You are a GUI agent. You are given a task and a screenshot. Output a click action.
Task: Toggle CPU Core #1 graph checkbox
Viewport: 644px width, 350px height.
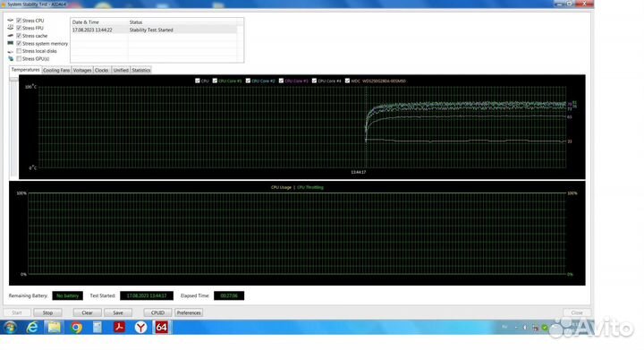[x=215, y=81]
